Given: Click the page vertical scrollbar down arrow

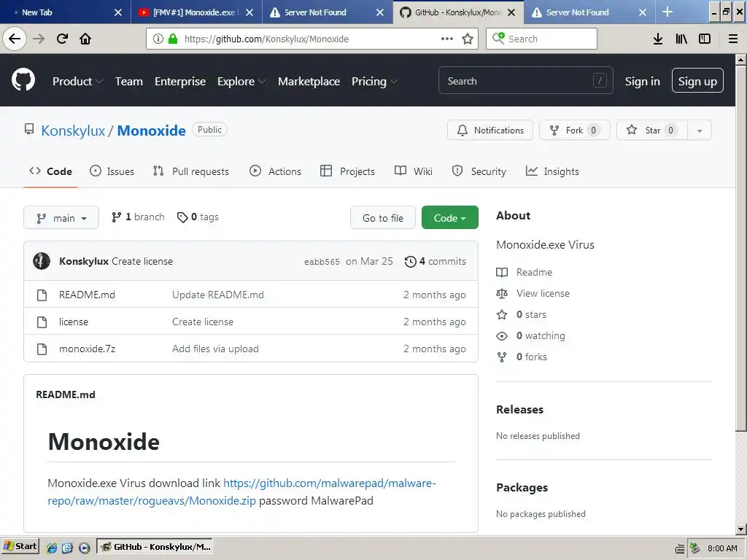Looking at the screenshot, I should point(741,529).
